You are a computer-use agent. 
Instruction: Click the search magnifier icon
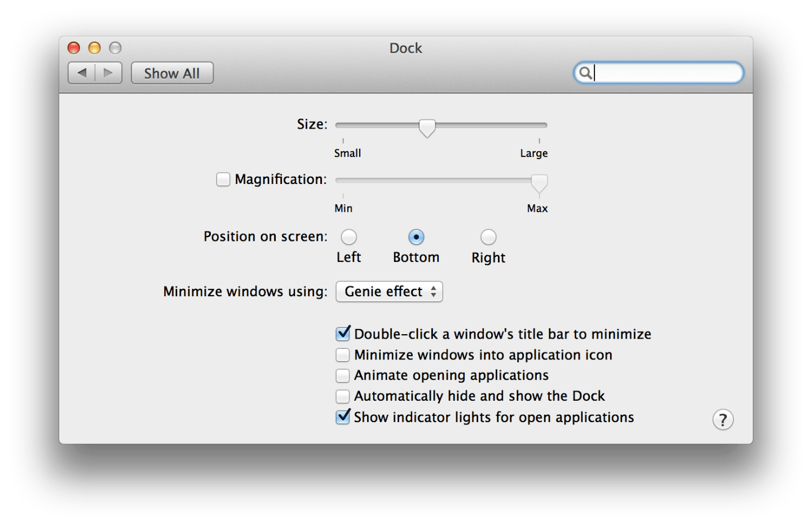point(586,72)
